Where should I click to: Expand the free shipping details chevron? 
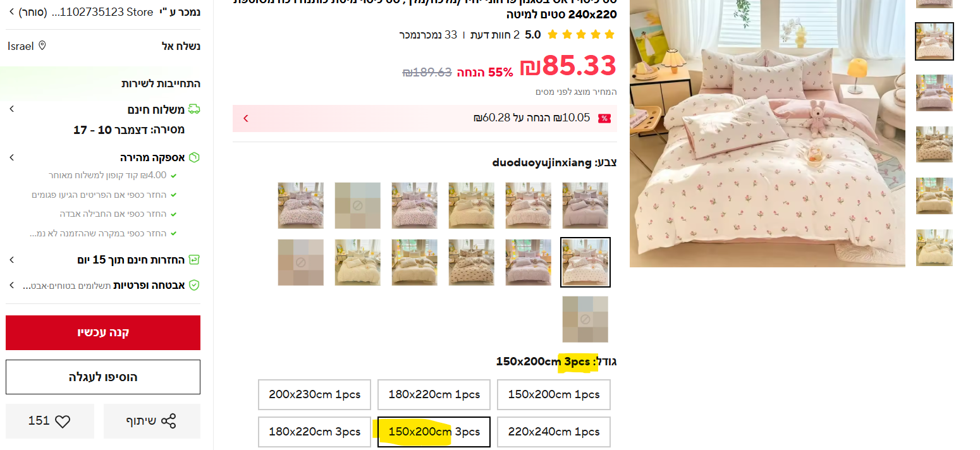[11, 109]
